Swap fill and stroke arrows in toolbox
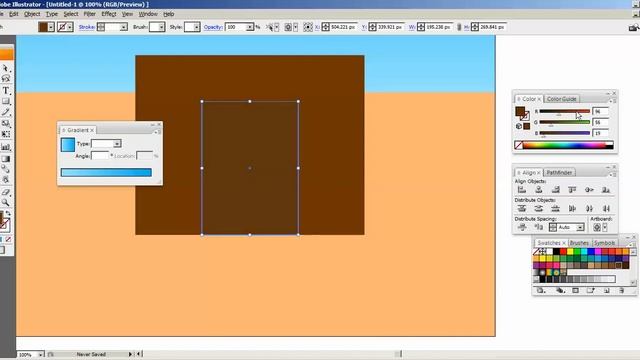 8,213
